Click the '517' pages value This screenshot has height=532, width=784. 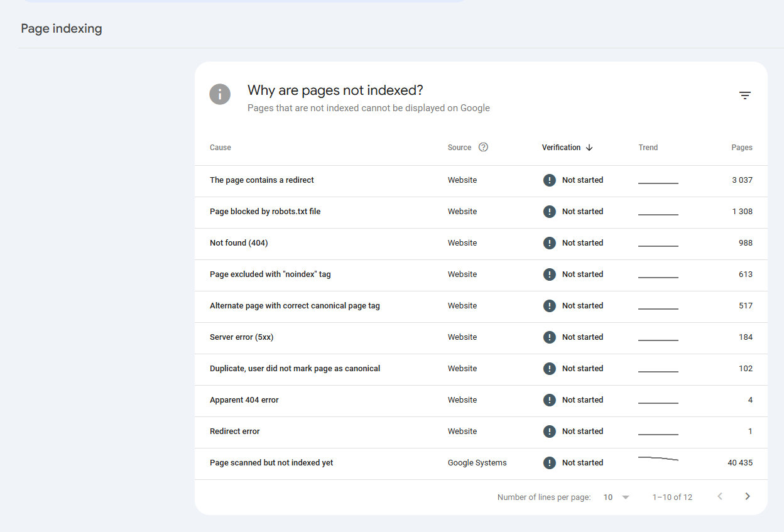tap(746, 306)
